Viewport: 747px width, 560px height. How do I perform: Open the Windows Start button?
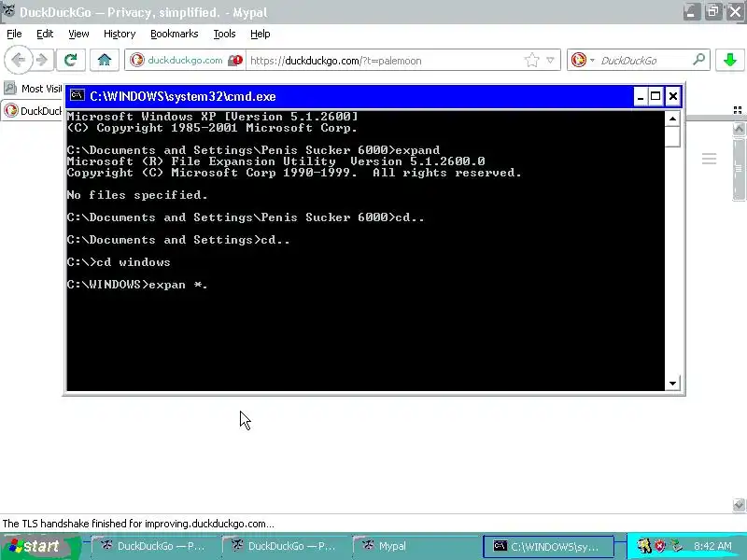tap(39, 546)
